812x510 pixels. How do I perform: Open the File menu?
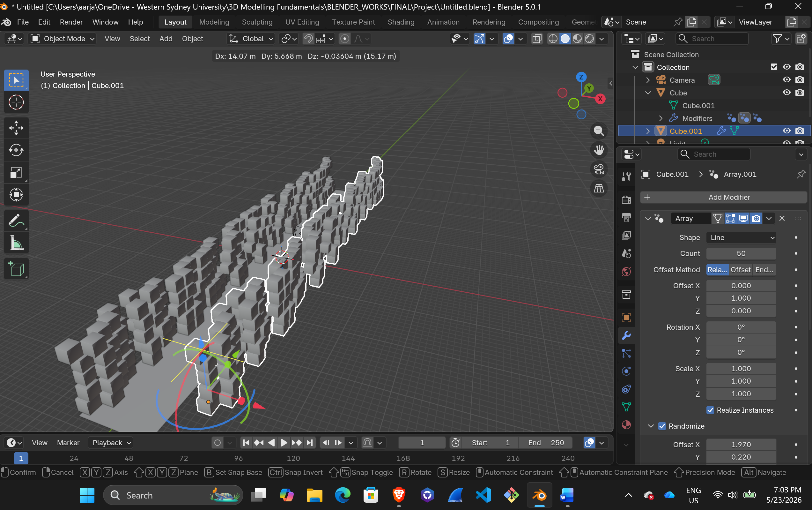tap(23, 22)
